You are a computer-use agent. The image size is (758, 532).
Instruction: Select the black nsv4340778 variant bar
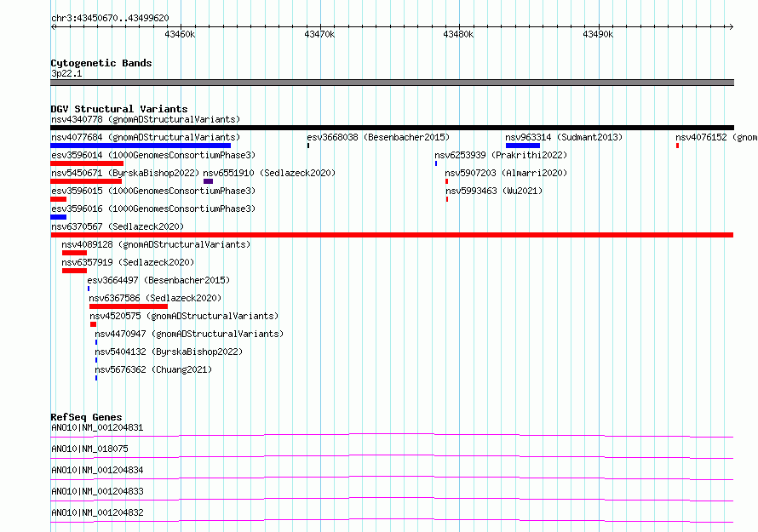[392, 128]
